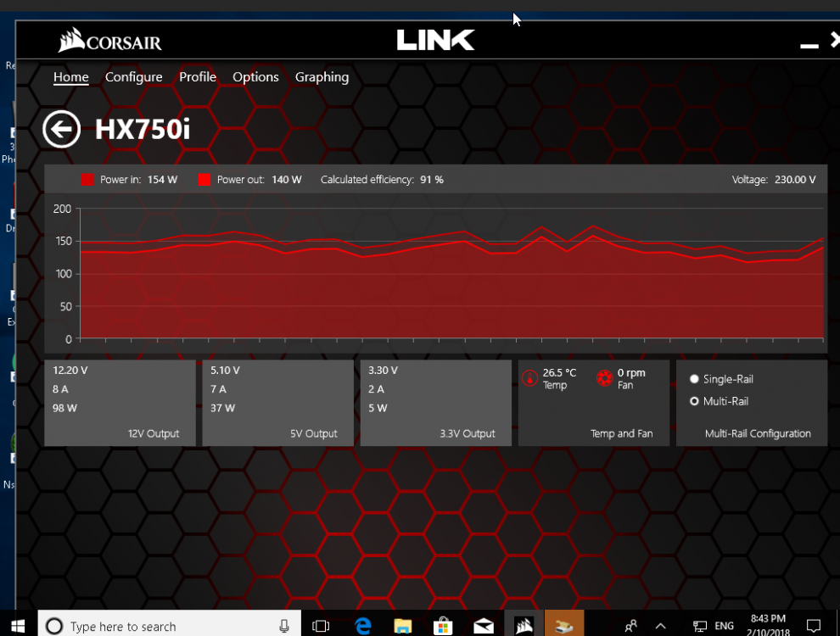840x636 pixels.
Task: Click the Power in red color swatch
Action: 87,179
